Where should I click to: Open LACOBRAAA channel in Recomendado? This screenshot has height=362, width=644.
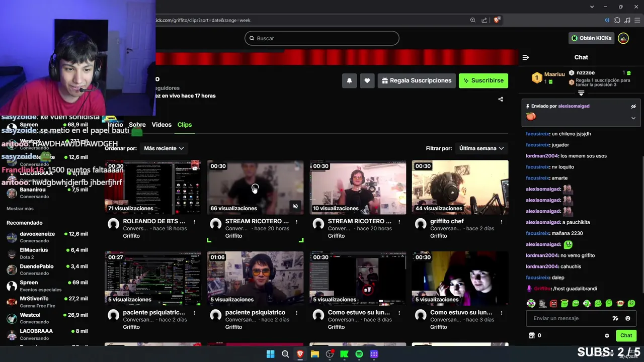pos(47,334)
